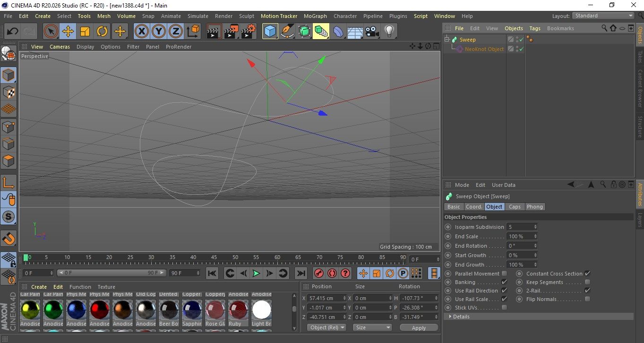Open the Cameras viewport menu
This screenshot has height=343, width=644.
(x=60, y=47)
